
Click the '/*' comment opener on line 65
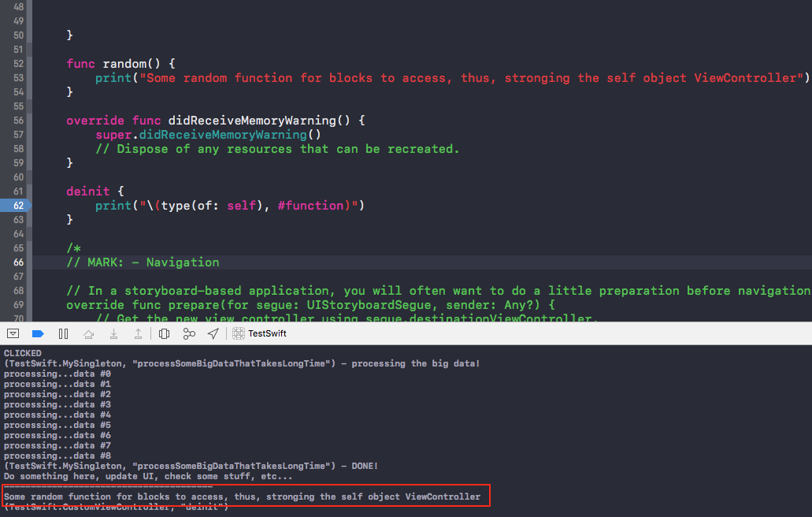tap(73, 249)
